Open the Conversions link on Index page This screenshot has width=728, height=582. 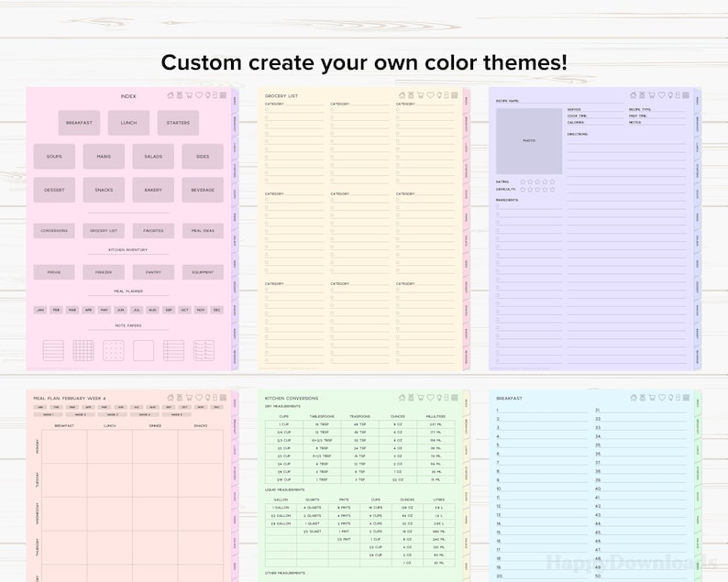pyautogui.click(x=54, y=231)
